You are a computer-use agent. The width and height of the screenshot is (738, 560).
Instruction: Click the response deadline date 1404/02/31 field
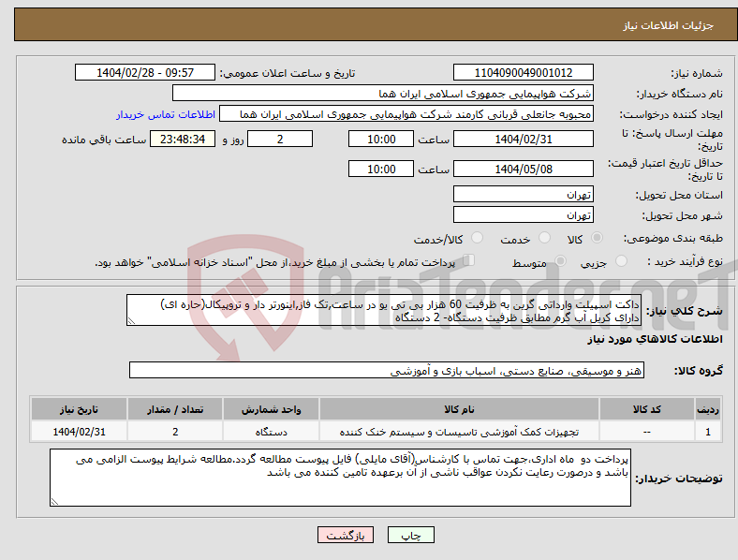click(x=524, y=139)
